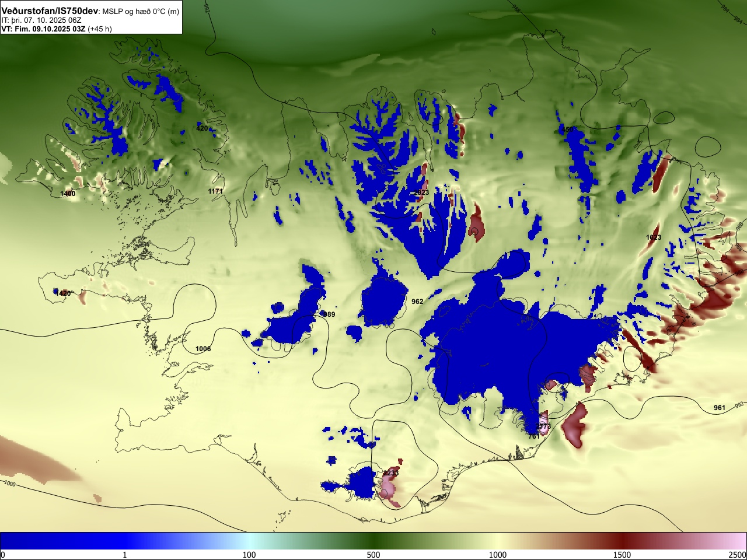Click the "2023" map value label
The height and width of the screenshot is (560, 747).
coord(421,192)
